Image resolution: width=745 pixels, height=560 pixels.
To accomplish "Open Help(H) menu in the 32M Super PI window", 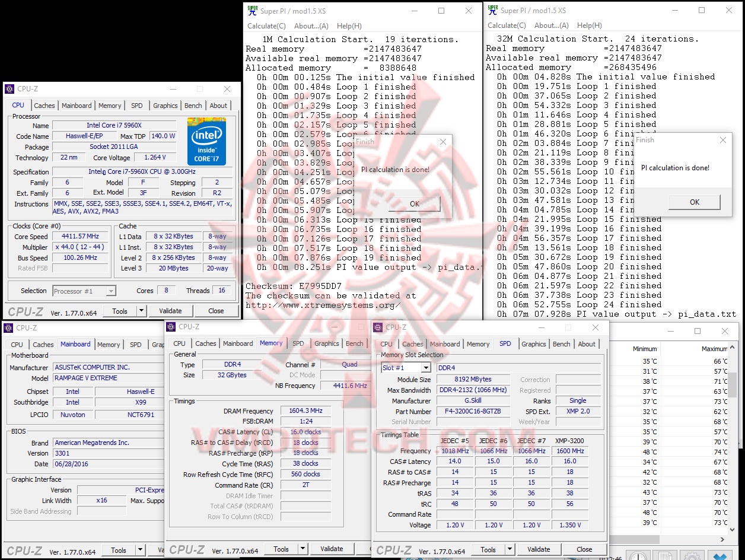I will 589,26.
